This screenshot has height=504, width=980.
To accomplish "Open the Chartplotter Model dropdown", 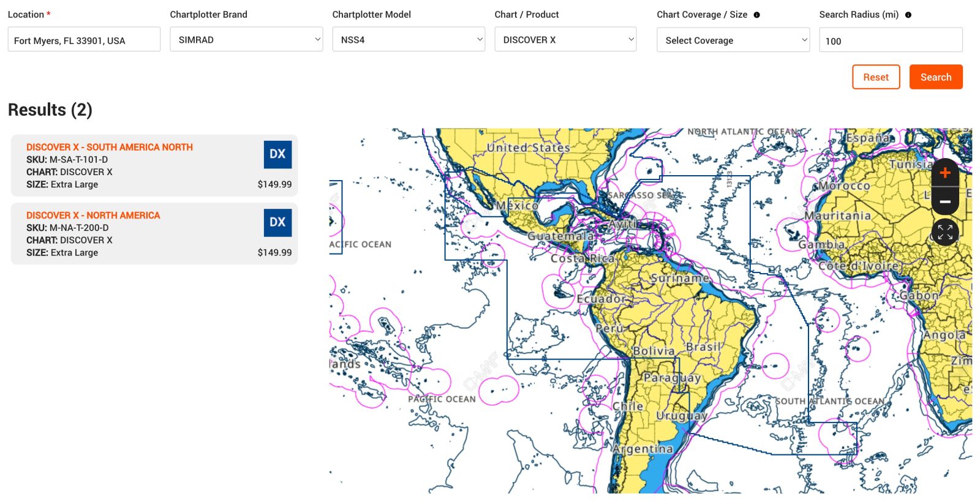I will (409, 40).
